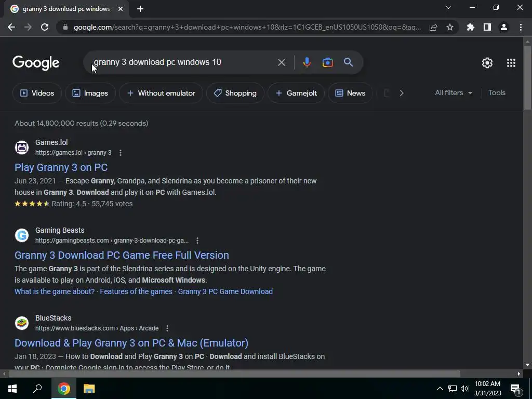
Task: Open the Windows Start menu
Action: [12, 389]
